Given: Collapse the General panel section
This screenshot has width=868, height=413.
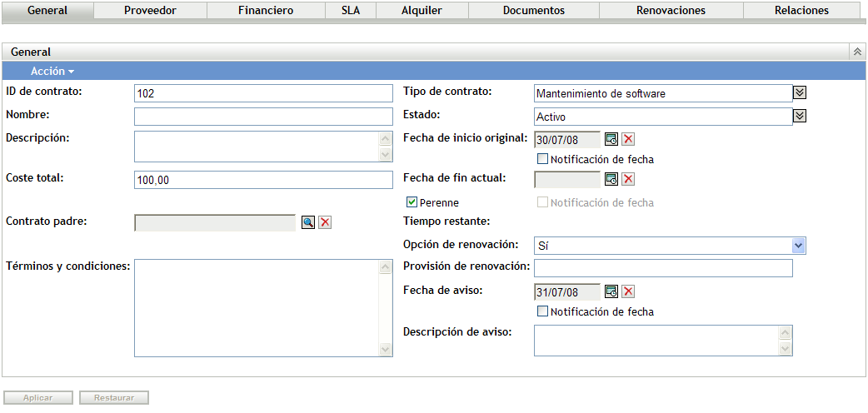Looking at the screenshot, I should pos(857,52).
